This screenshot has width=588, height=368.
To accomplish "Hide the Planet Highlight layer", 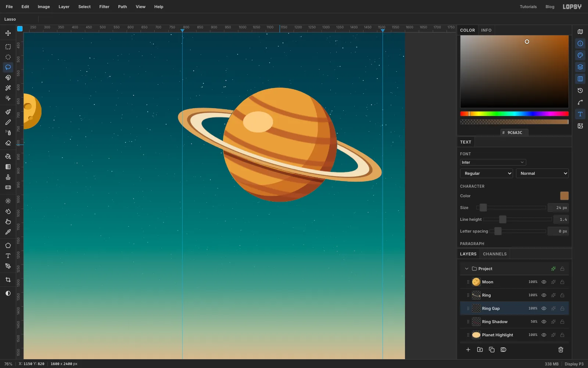I will [x=544, y=335].
